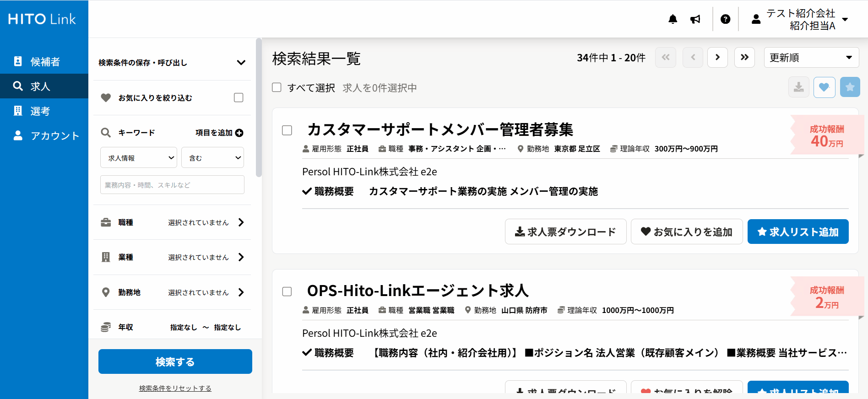Open the テスト紹介会社 account dropdown
The width and height of the screenshot is (868, 399).
800,19
